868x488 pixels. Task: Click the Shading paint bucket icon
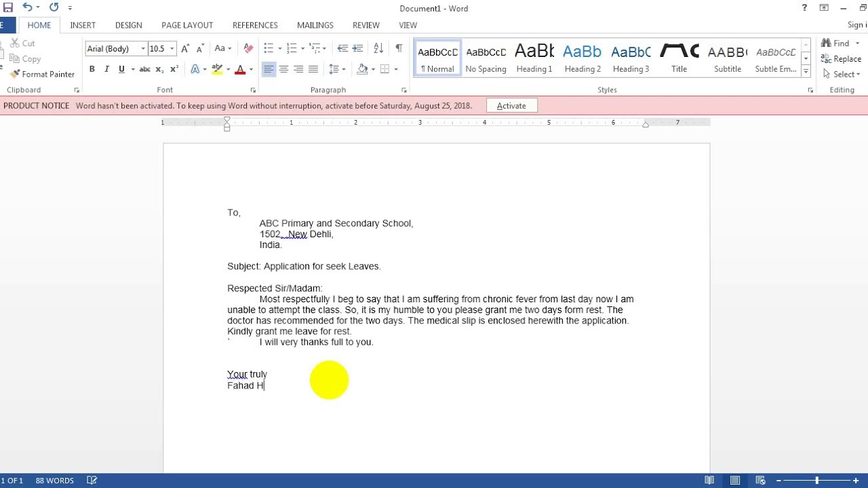363,69
